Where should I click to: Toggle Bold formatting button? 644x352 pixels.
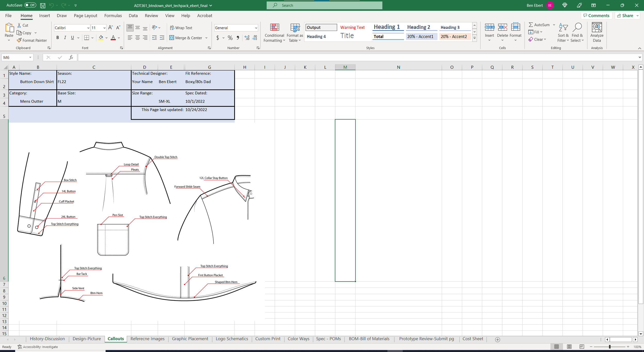click(58, 38)
